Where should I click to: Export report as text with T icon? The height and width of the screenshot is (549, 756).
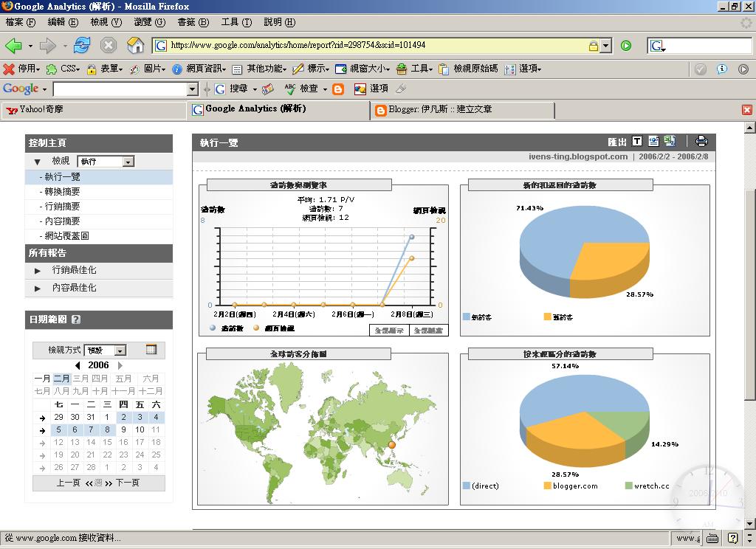(x=637, y=141)
